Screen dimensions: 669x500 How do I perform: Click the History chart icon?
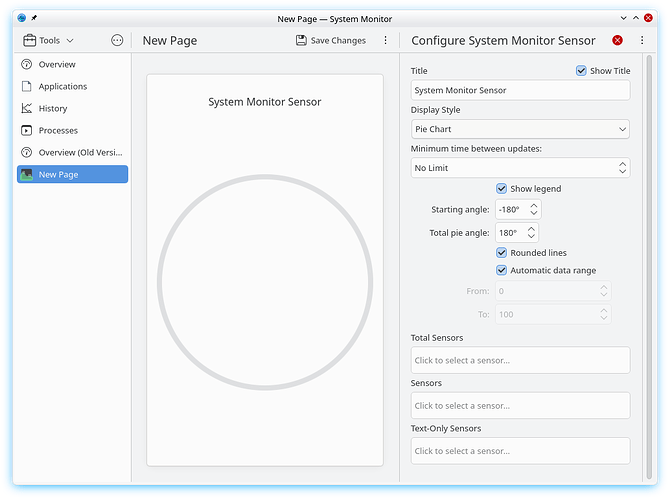click(27, 108)
